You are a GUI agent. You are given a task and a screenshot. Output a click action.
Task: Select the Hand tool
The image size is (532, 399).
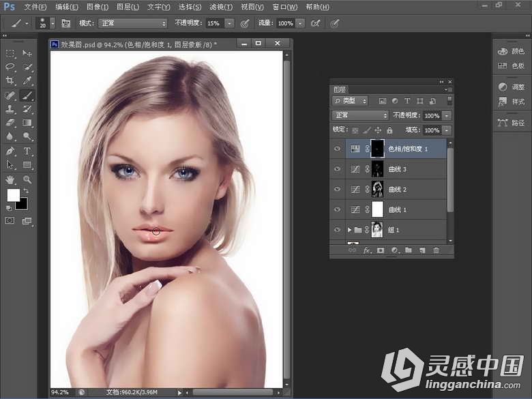[x=10, y=179]
